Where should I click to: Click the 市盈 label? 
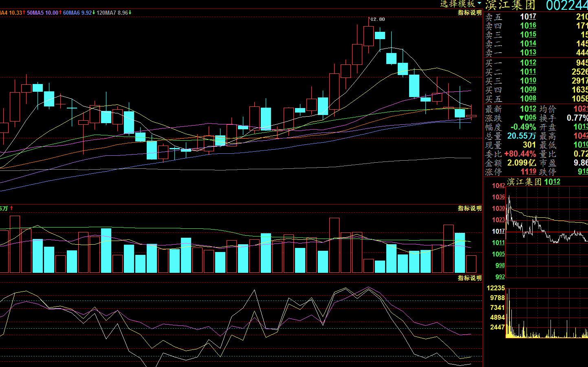pyautogui.click(x=548, y=163)
